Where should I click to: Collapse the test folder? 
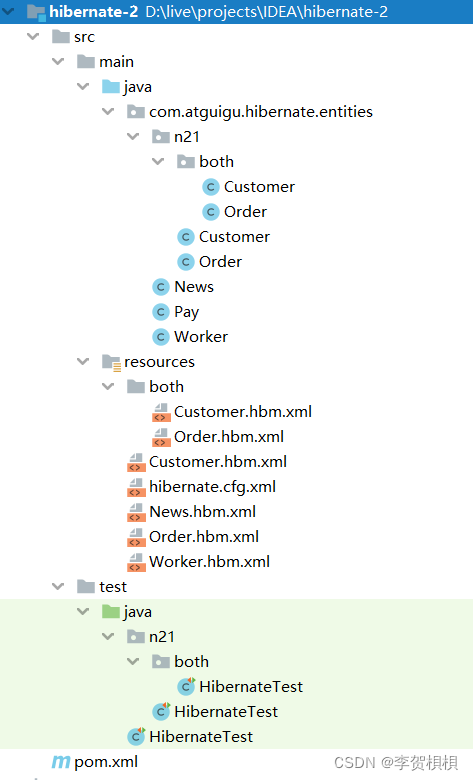58,586
